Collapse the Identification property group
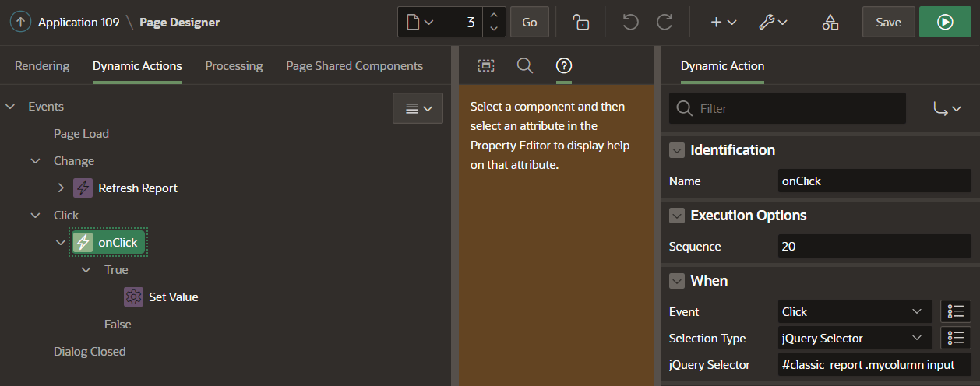 (677, 150)
